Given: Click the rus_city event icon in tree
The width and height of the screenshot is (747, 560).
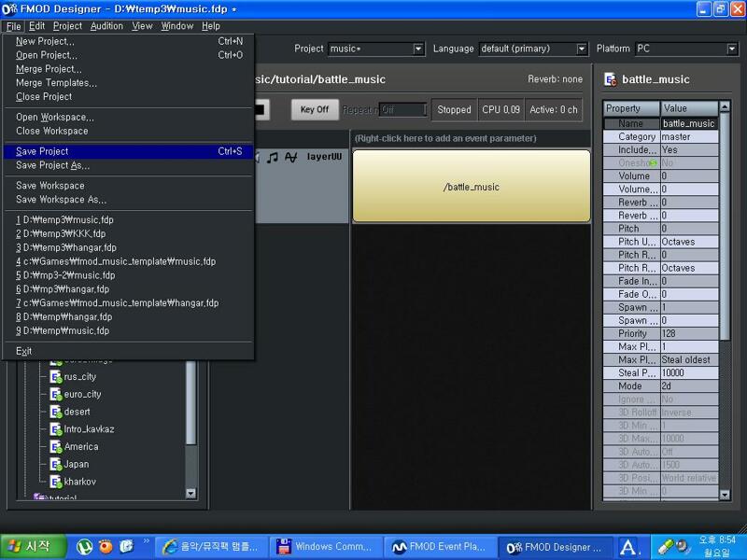Looking at the screenshot, I should (56, 377).
